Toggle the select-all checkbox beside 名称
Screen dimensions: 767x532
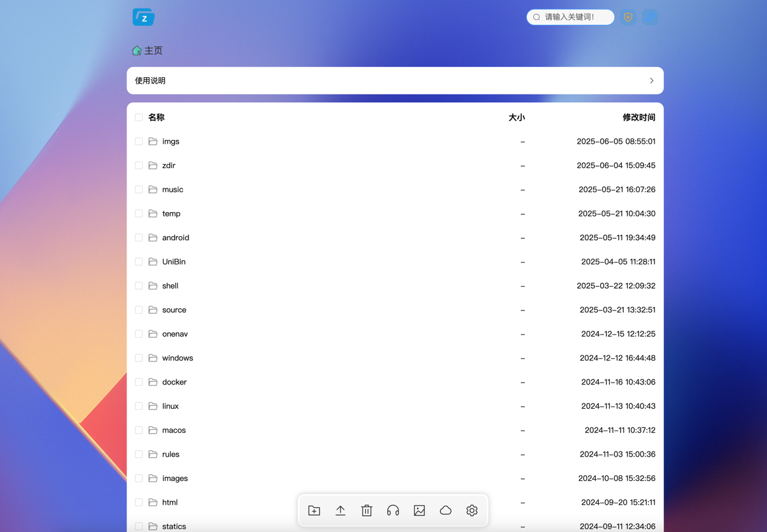[139, 118]
